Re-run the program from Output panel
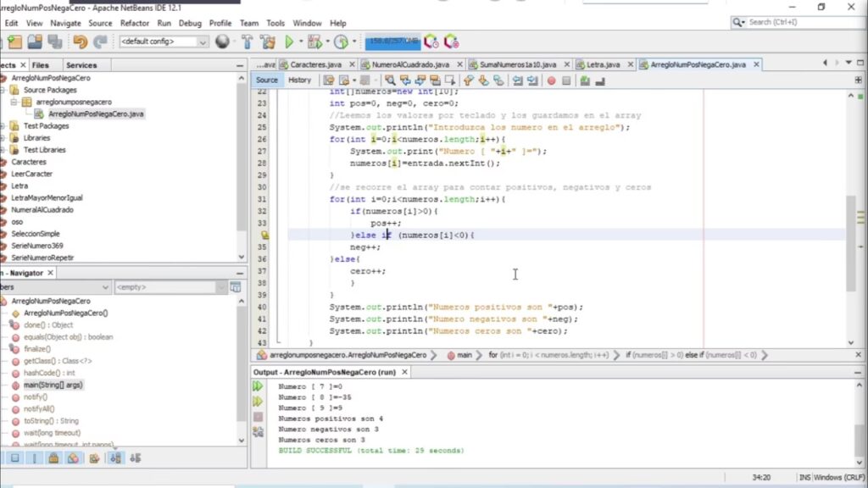The image size is (868, 488). pyautogui.click(x=258, y=386)
